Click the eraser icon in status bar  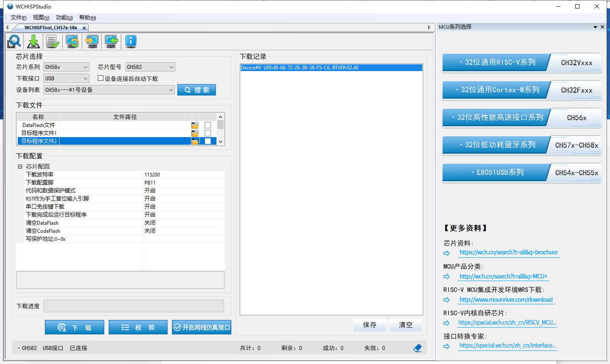(x=417, y=348)
